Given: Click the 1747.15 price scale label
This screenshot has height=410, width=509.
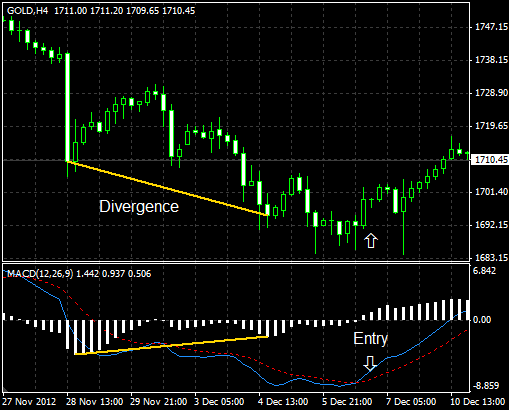Looking at the screenshot, I should 491,27.
